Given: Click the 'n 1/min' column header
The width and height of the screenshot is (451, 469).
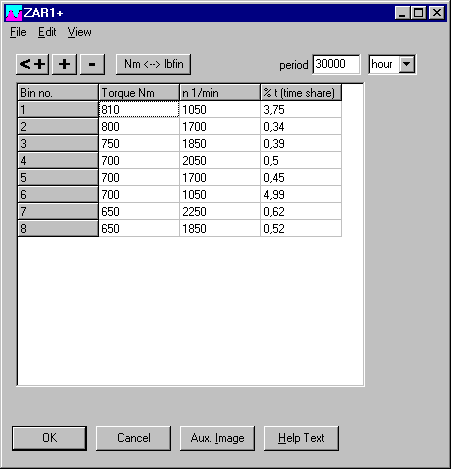Looking at the screenshot, I should (x=220, y=92).
